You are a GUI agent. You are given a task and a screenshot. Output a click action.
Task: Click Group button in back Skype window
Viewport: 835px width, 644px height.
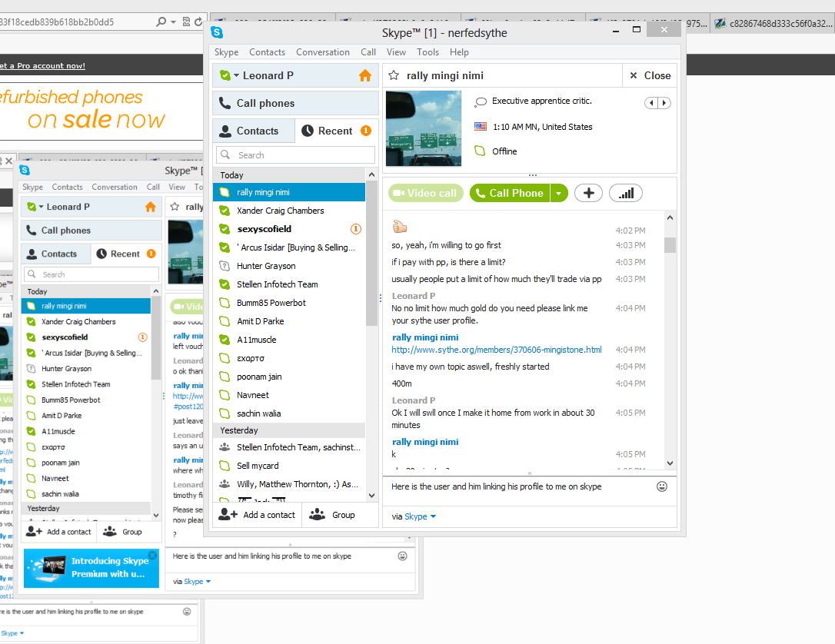coord(123,532)
